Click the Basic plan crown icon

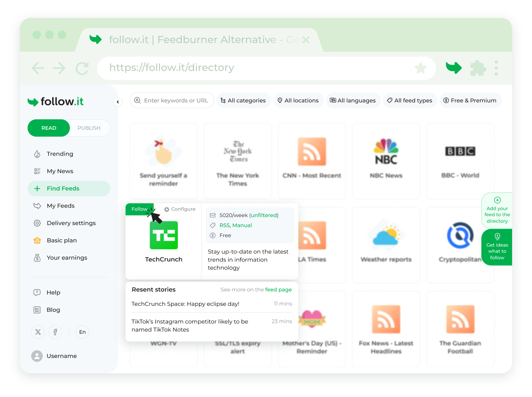tap(37, 240)
